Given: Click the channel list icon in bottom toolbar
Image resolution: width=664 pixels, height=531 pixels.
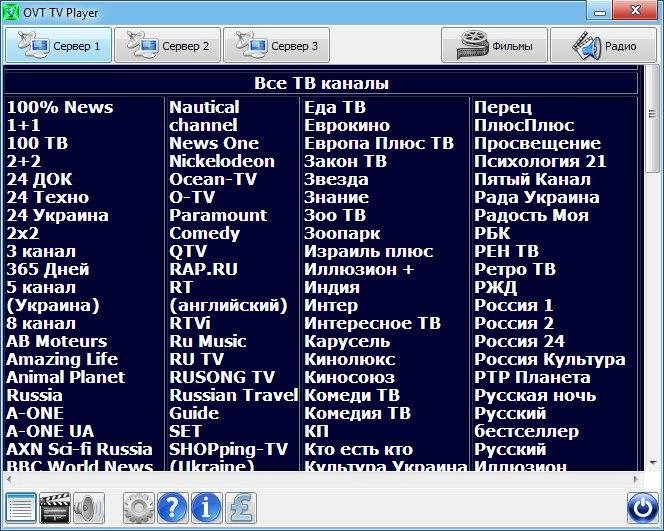Looking at the screenshot, I should click(21, 507).
